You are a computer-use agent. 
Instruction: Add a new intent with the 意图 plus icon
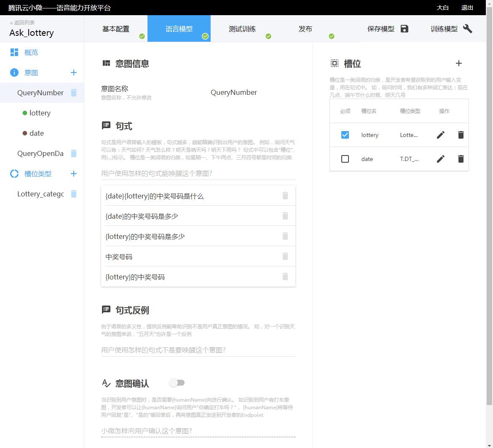click(74, 72)
